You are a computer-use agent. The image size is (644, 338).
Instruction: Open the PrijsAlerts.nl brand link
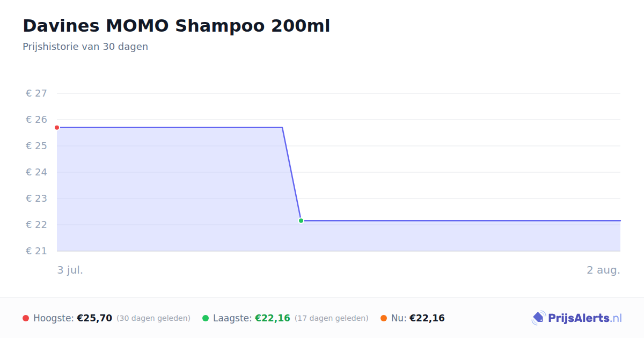coord(576,318)
